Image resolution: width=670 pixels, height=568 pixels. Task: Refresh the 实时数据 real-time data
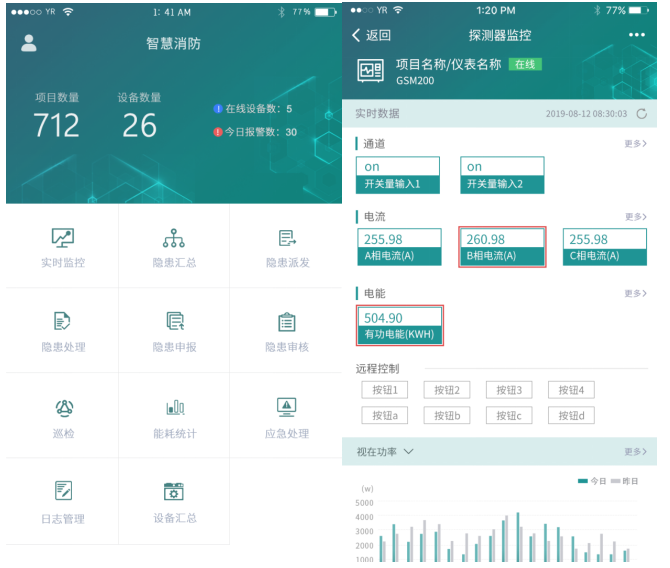pyautogui.click(x=641, y=114)
